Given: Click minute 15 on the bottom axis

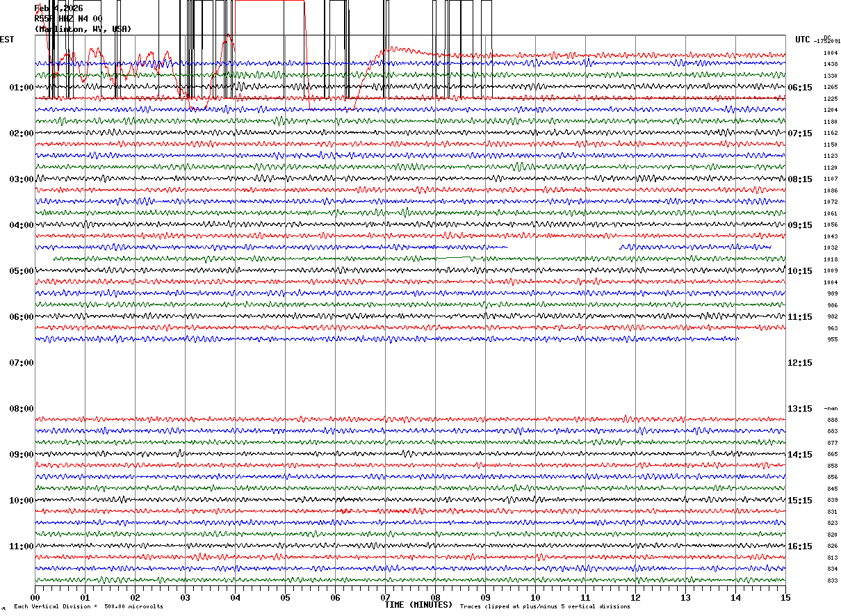Looking at the screenshot, I should pyautogui.click(x=785, y=597).
